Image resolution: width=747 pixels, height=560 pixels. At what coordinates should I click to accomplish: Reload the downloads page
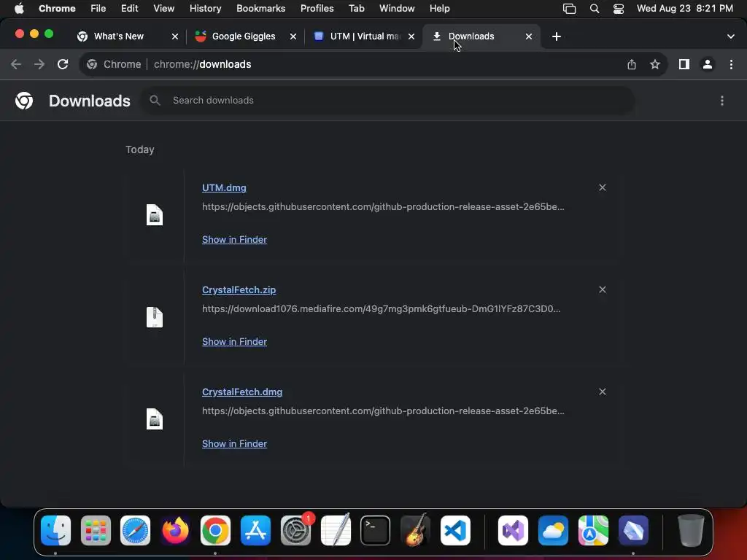[x=63, y=64]
